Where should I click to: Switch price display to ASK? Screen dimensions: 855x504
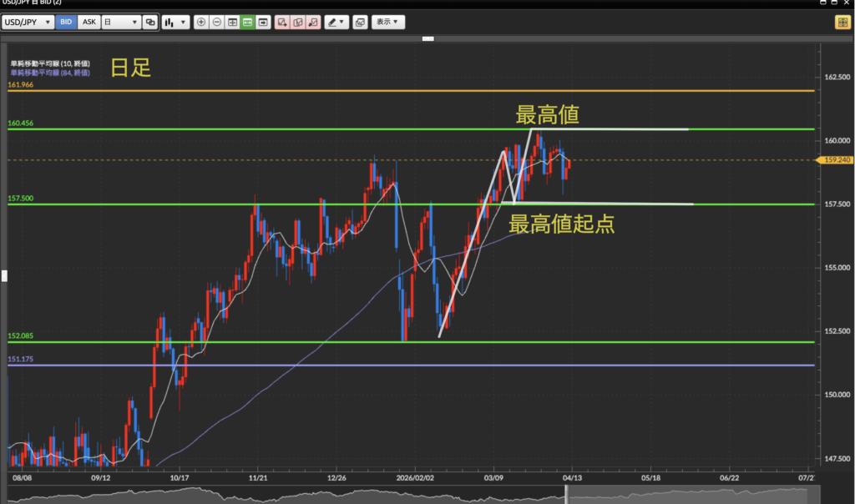click(89, 23)
